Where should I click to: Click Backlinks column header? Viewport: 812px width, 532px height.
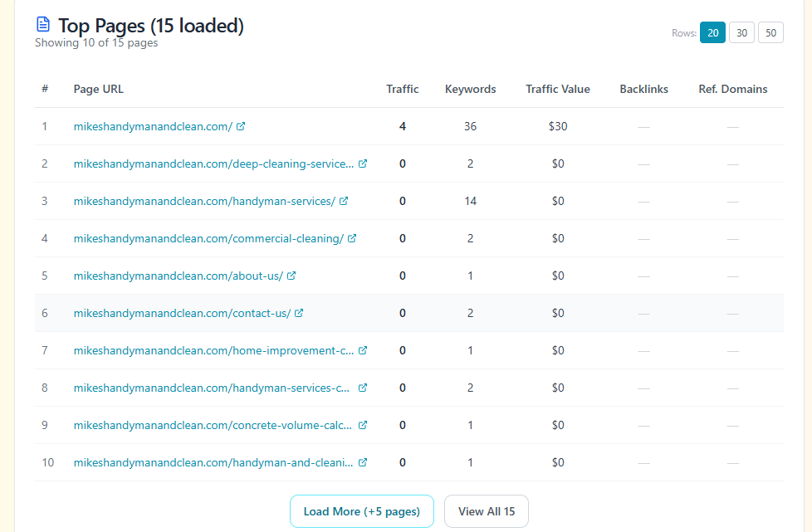tap(643, 90)
